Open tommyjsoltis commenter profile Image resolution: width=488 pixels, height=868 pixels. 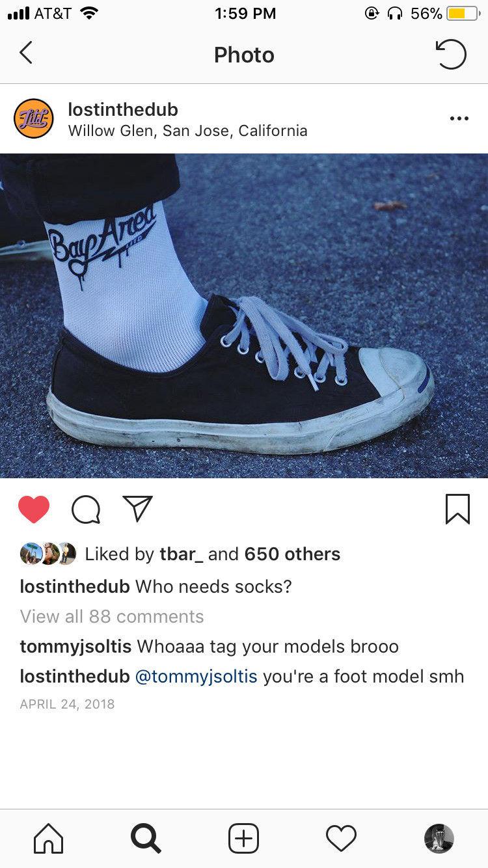(x=75, y=647)
